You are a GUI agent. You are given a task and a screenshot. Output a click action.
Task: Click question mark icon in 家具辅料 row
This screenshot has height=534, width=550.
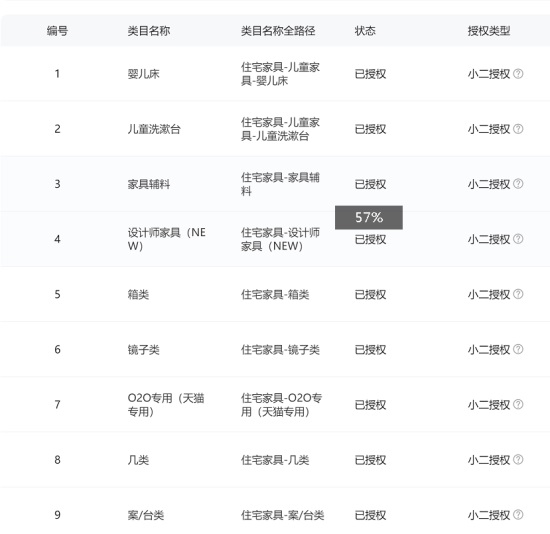point(518,184)
